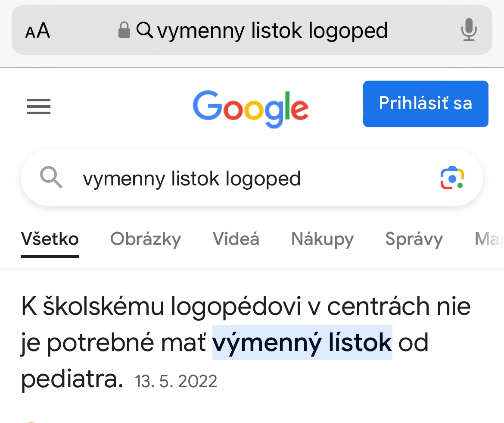Open the Google hamburger menu
The width and height of the screenshot is (504, 423).
click(39, 107)
